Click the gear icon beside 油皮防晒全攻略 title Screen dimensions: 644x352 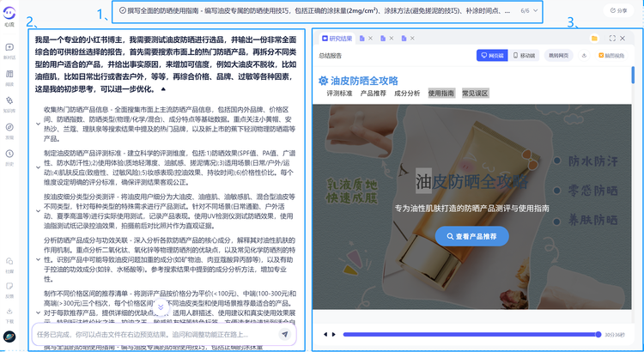point(323,81)
